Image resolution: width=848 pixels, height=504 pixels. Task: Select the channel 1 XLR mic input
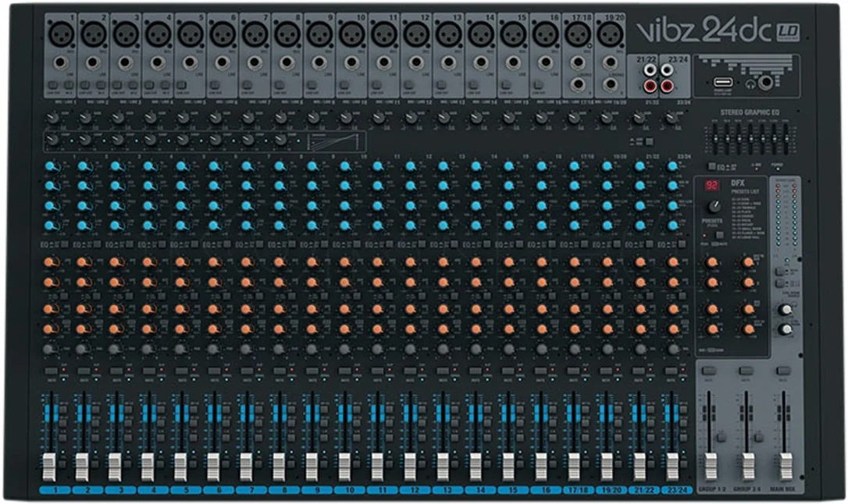pos(61,35)
